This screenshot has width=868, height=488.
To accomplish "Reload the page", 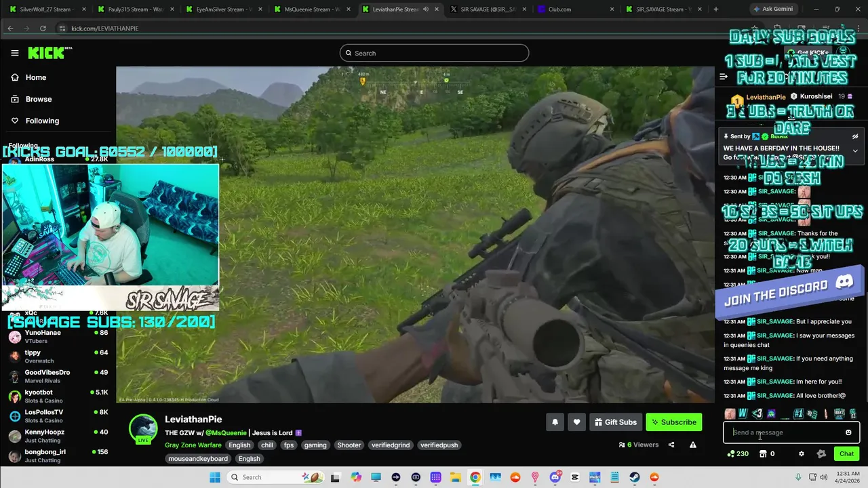I will coord(43,28).
